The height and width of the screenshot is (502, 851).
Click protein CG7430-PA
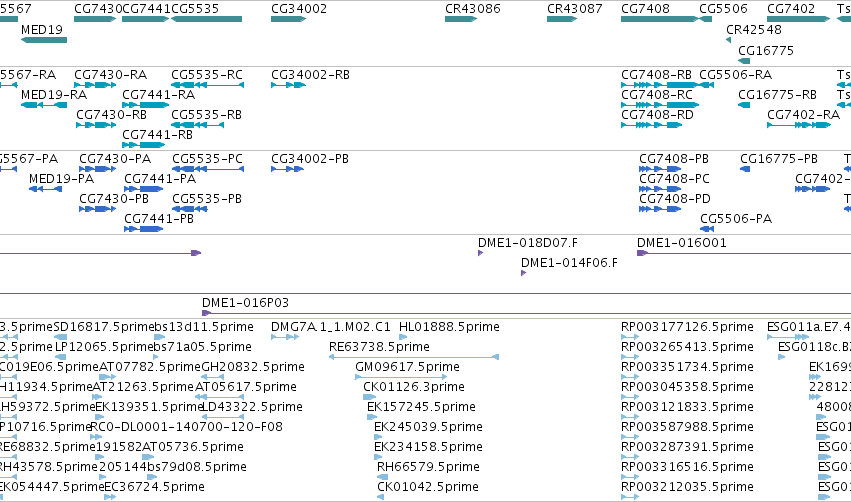tap(98, 169)
